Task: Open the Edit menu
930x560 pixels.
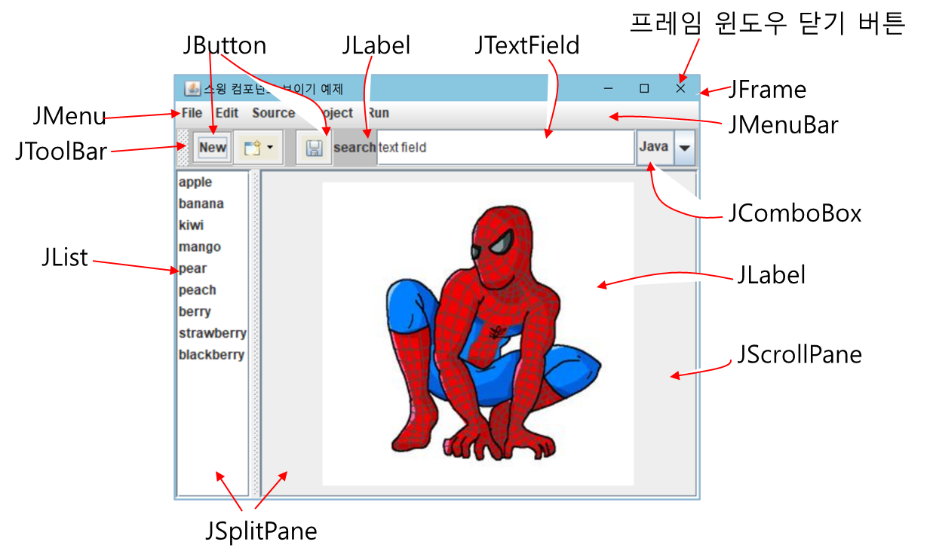Action: [x=227, y=113]
